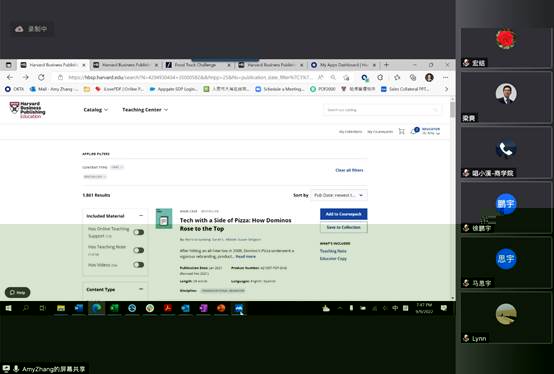Click the Read more link

(246, 256)
